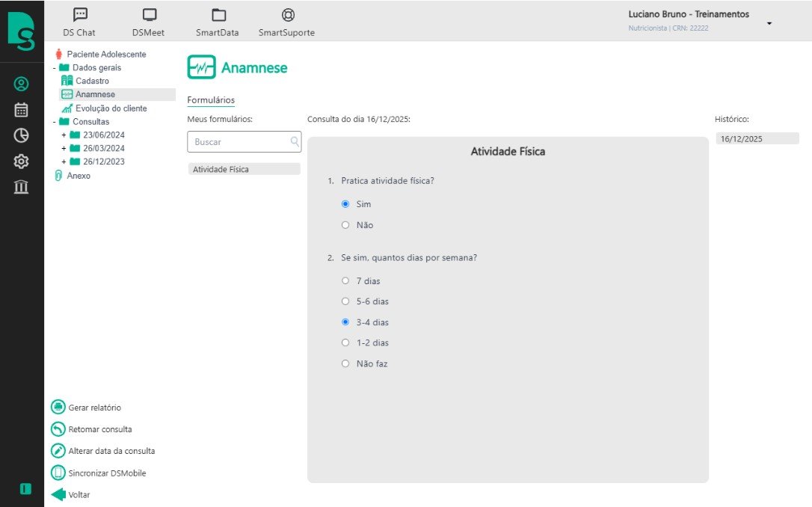
Task: Click the Anamnese heartbeat header icon
Action: click(201, 67)
